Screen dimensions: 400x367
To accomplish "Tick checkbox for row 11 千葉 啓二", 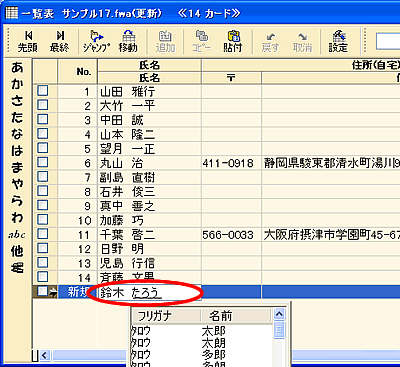I will (x=43, y=234).
